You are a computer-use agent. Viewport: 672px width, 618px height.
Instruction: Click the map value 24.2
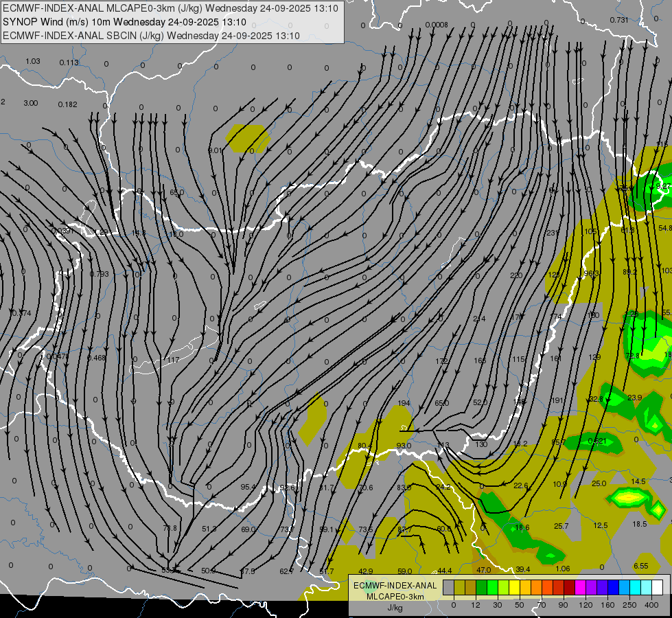point(443,487)
